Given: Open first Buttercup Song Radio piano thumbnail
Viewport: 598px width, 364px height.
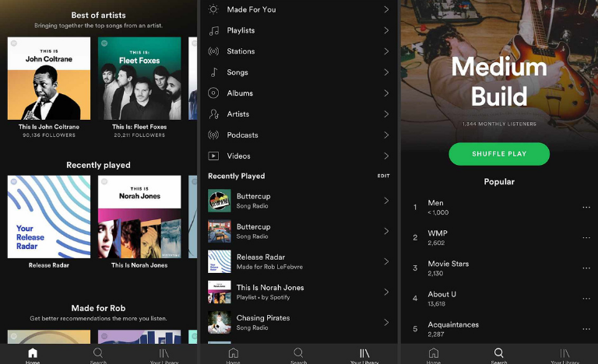Looking at the screenshot, I should pos(220,201).
